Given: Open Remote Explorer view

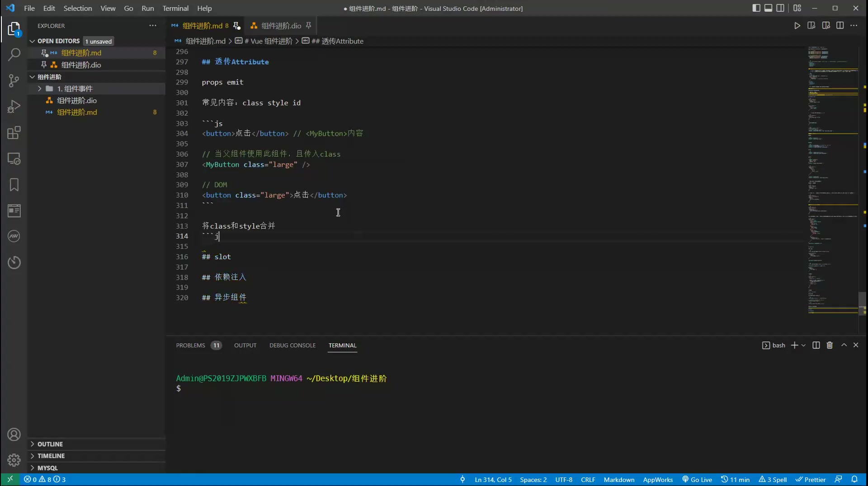Looking at the screenshot, I should click(x=14, y=159).
